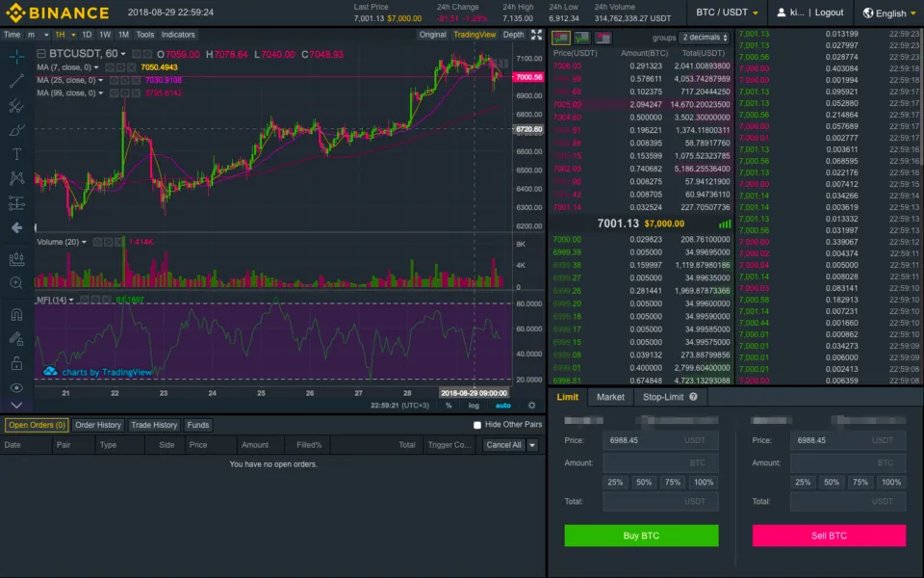Click the globe language icon

[868, 13]
